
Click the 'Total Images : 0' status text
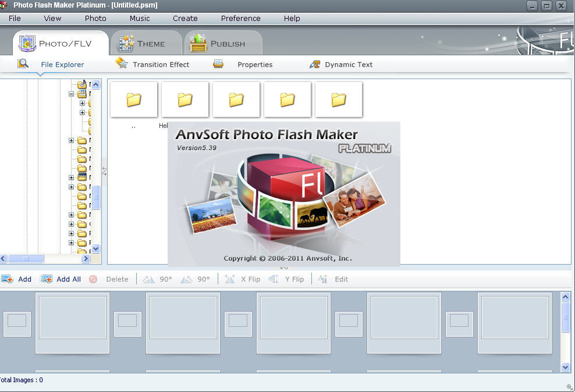22,380
